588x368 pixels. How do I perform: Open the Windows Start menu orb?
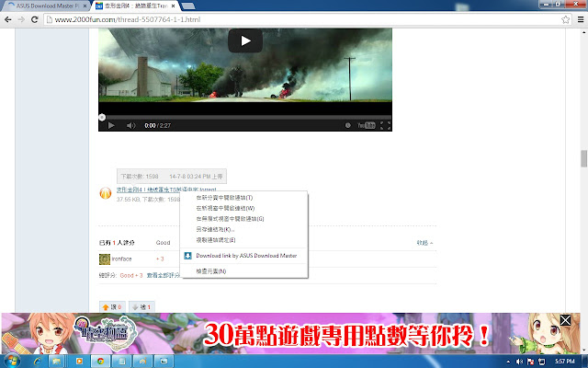(x=12, y=362)
